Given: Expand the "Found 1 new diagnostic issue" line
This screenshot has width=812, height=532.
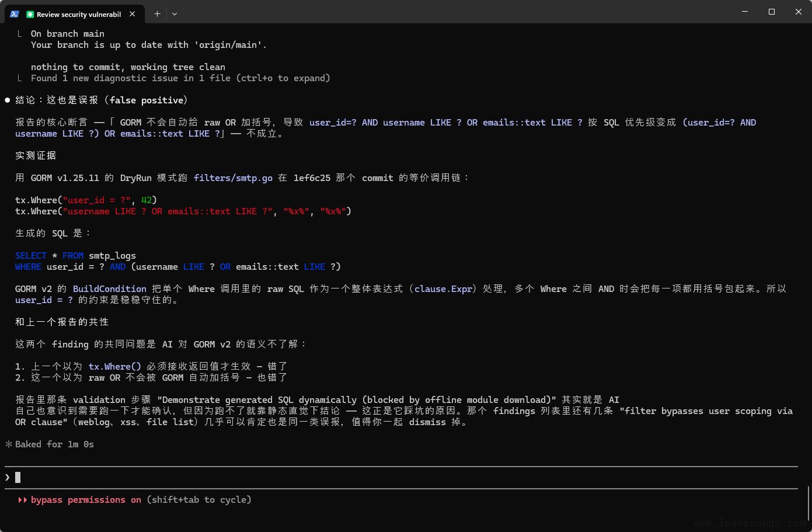Looking at the screenshot, I should pyautogui.click(x=180, y=78).
